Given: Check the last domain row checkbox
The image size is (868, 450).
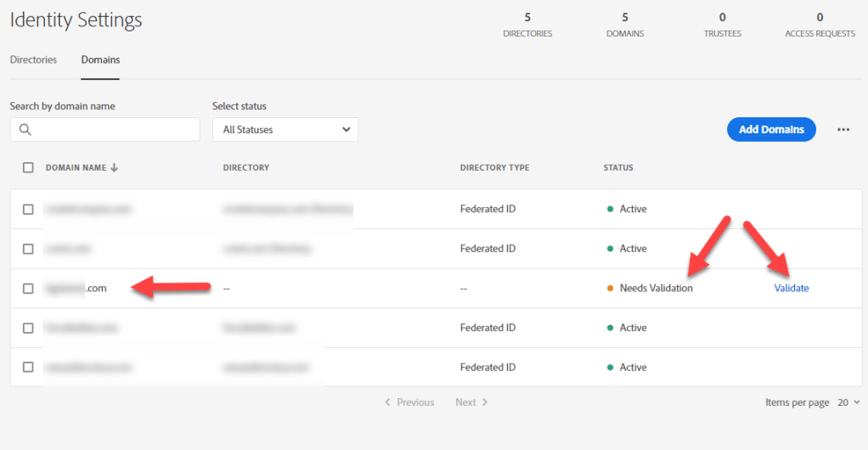Looking at the screenshot, I should coord(28,368).
